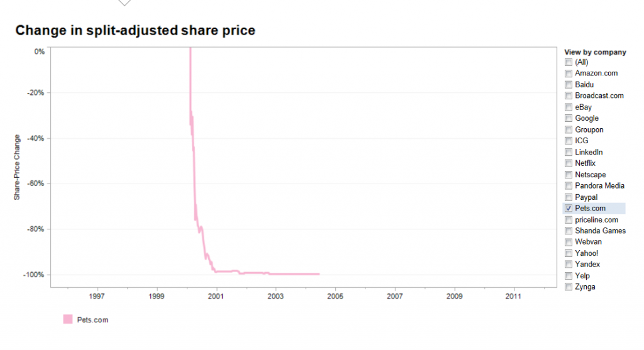The image size is (644, 350).
Task: Click the 2005 tick on the year axis
Action: 335,296
